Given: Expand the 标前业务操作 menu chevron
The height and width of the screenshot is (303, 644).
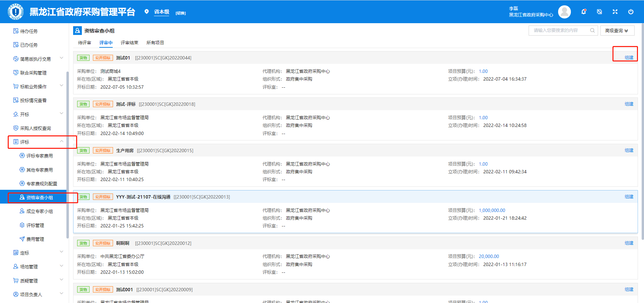Looking at the screenshot, I should 61,85.
